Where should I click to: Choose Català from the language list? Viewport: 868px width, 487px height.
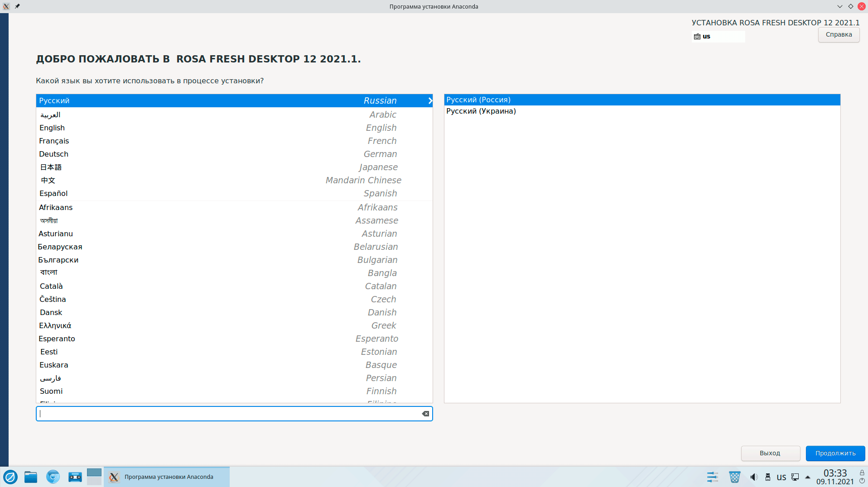[234, 286]
